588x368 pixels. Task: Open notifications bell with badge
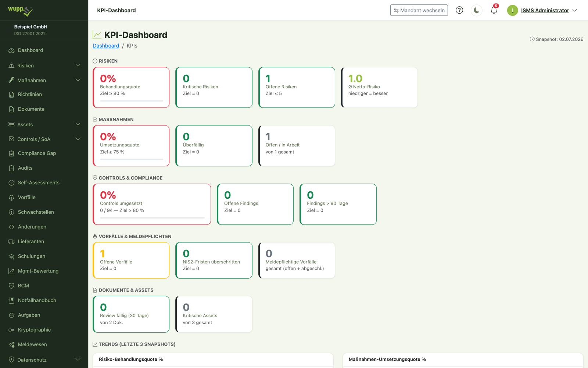[x=494, y=10]
